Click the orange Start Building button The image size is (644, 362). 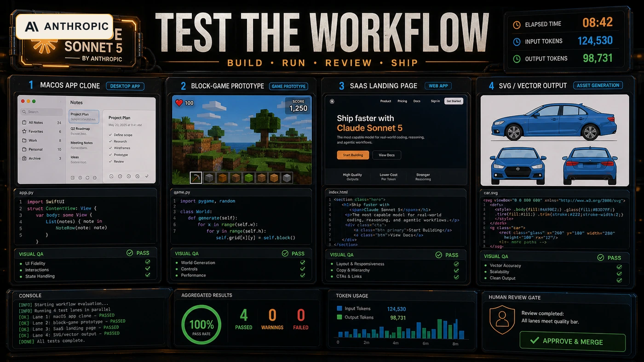pos(353,155)
